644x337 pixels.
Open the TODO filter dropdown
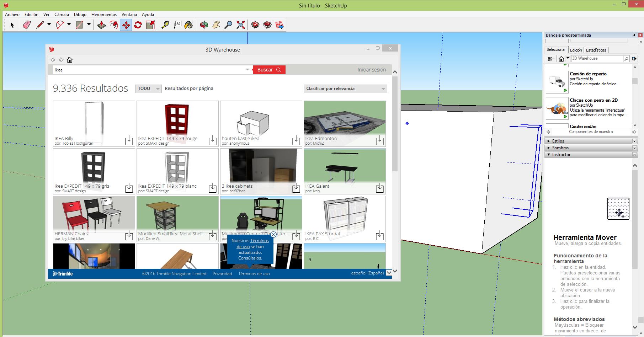148,89
